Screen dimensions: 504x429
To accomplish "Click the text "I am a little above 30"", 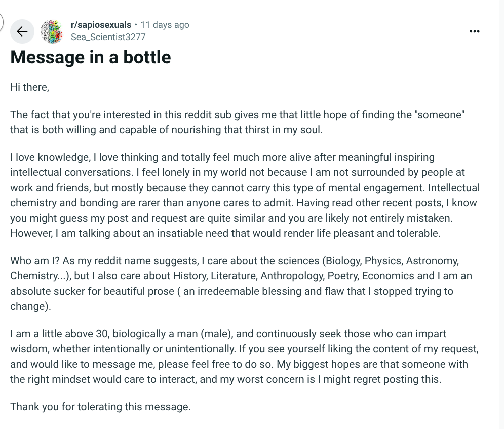I will pyautogui.click(x=60, y=334).
